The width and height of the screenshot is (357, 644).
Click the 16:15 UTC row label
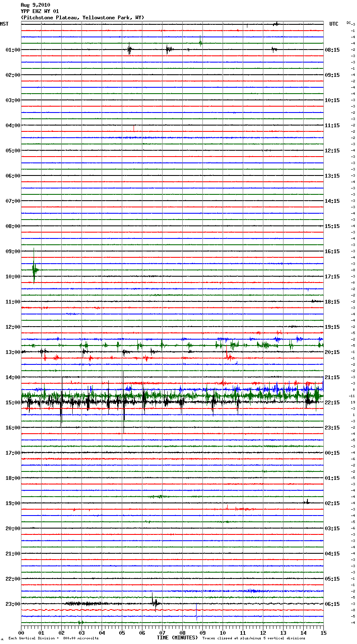pyautogui.click(x=332, y=251)
